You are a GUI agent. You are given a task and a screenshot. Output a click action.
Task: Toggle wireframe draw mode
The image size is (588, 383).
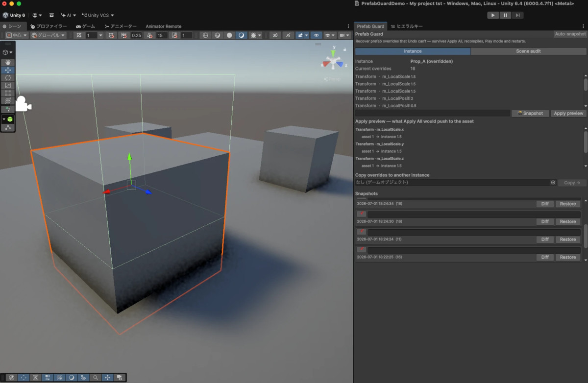[x=205, y=35]
